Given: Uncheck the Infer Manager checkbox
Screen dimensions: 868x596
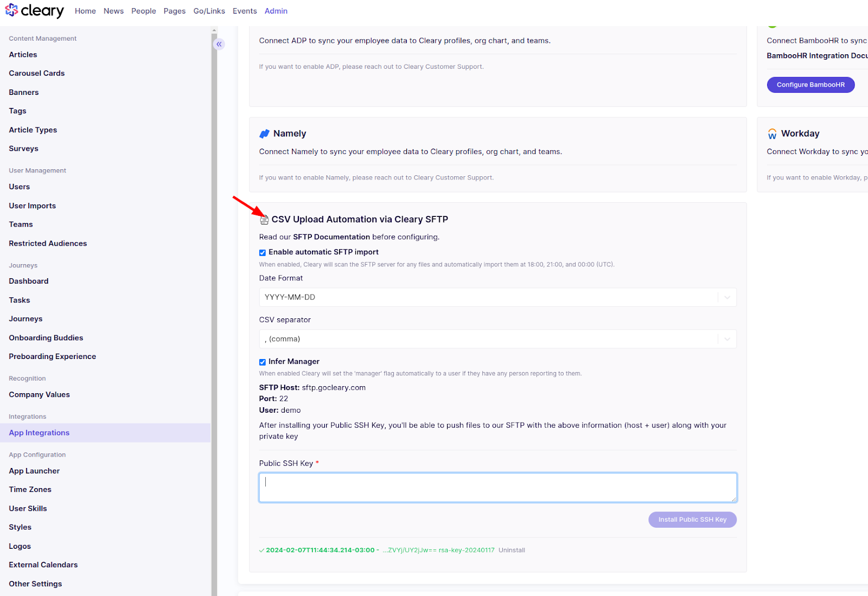Looking at the screenshot, I should [263, 362].
